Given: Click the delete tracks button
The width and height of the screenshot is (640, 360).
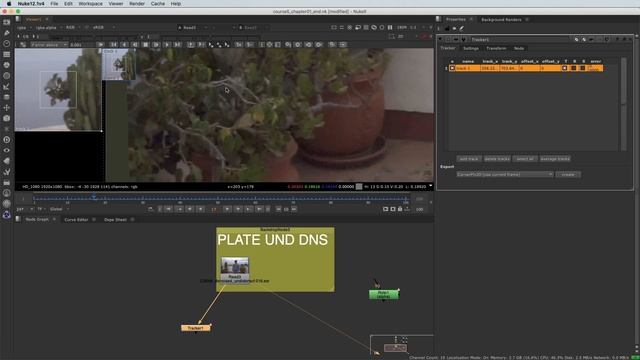Looking at the screenshot, I should point(497,159).
